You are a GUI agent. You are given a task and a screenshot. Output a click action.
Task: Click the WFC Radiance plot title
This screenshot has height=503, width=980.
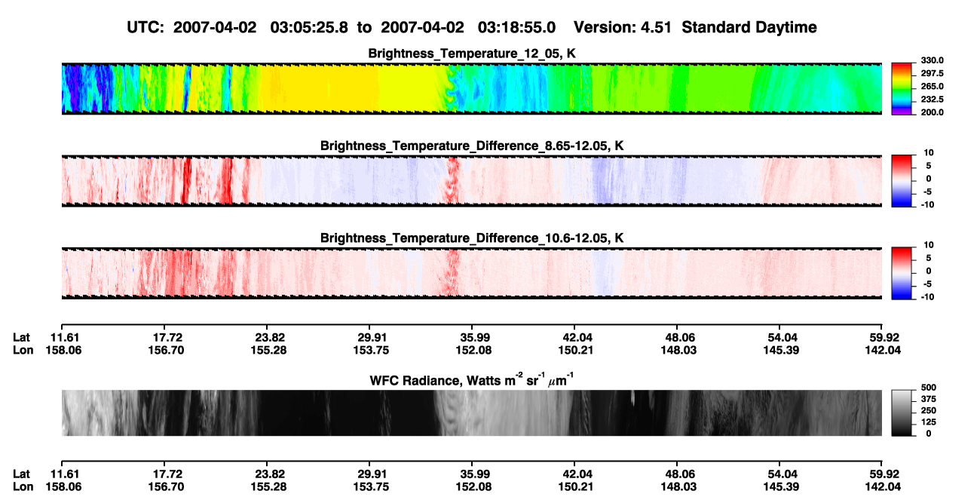(472, 380)
